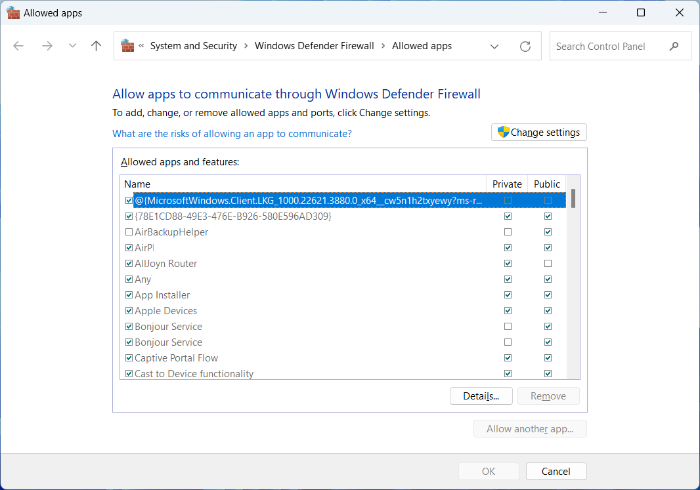700x490 pixels.
Task: Toggle the AirBackupHelper name checkbox
Action: click(128, 232)
